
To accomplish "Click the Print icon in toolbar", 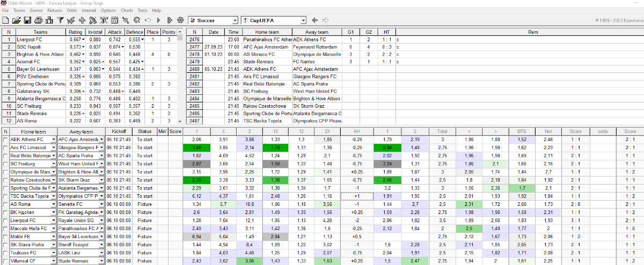I will tap(38, 20).
